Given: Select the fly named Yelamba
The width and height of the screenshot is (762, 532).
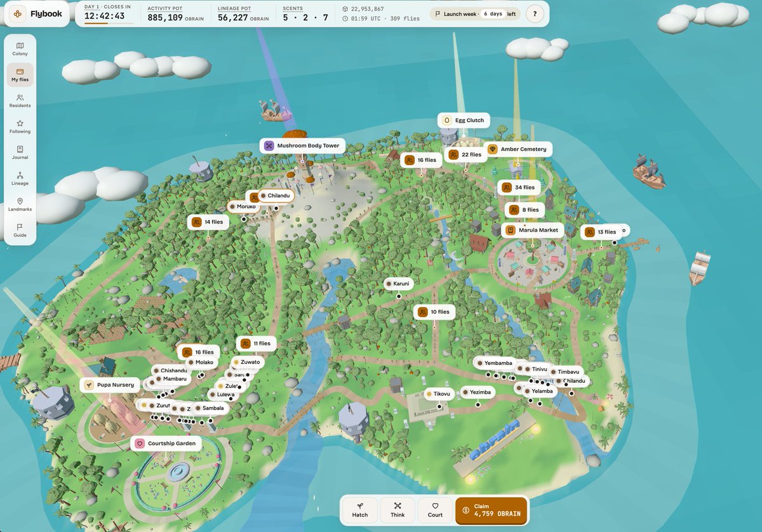Looking at the screenshot, I should point(539,392).
